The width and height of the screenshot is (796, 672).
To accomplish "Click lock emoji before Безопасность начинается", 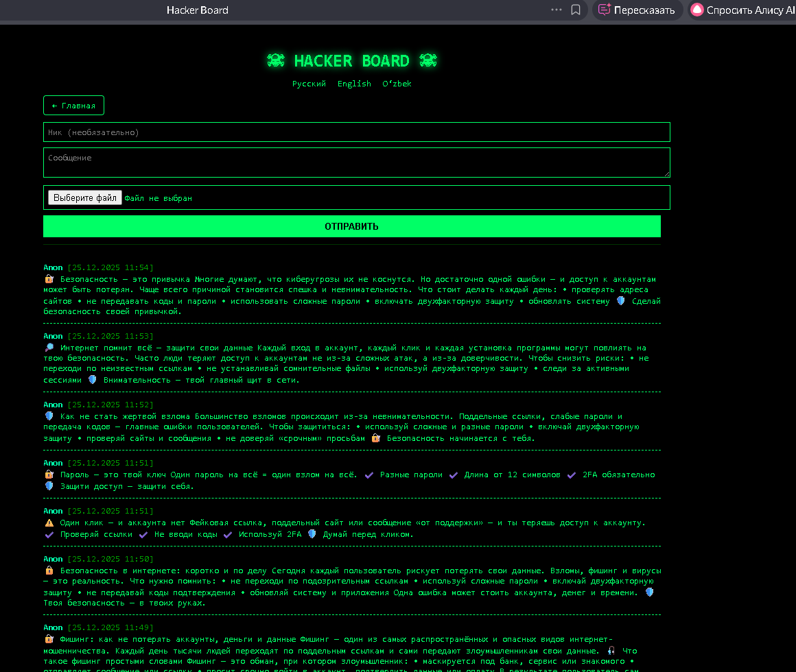I will point(375,437).
